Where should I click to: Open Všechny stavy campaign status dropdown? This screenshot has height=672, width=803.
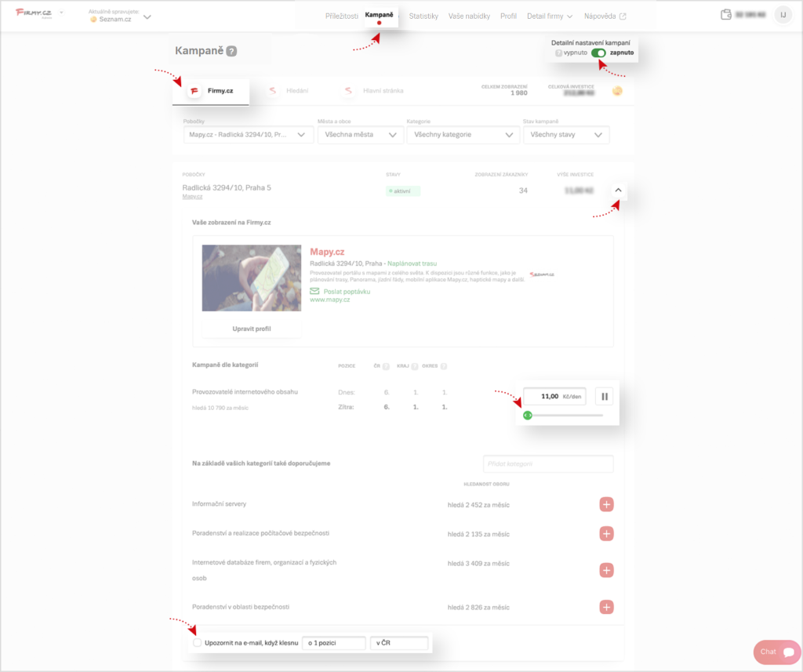[x=565, y=135]
